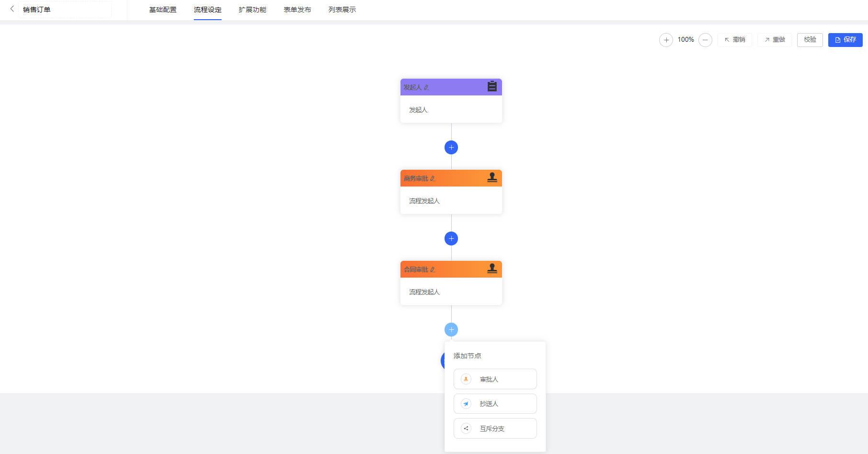Screen dimensions: 868x454
Task: Add node after 发起人 with plus button
Action: 451,147
